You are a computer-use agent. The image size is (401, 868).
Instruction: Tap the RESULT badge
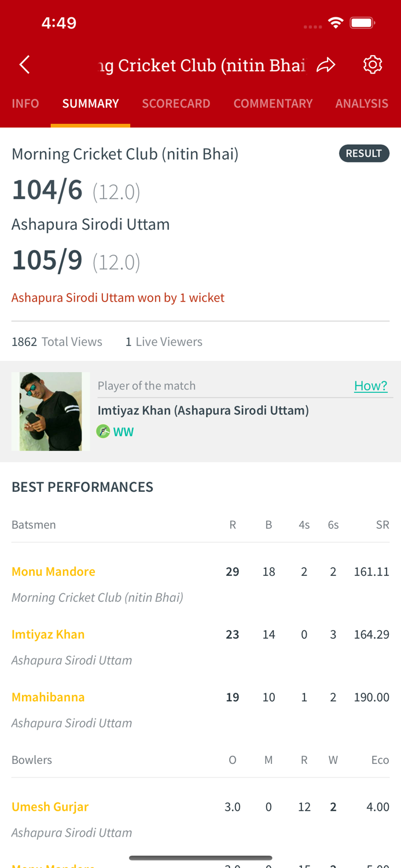coord(364,153)
